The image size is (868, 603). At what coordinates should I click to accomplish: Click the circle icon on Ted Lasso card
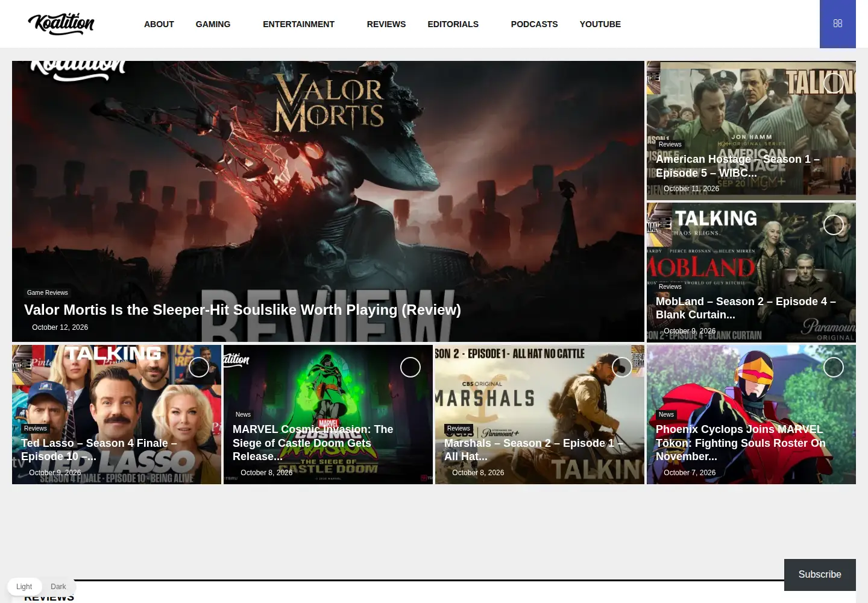(x=199, y=367)
